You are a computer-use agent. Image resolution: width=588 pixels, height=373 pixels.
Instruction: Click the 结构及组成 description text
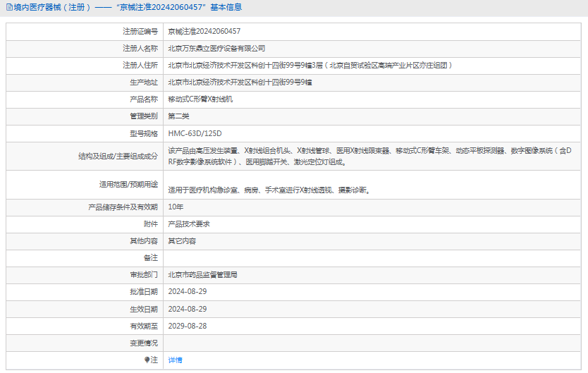coord(369,157)
